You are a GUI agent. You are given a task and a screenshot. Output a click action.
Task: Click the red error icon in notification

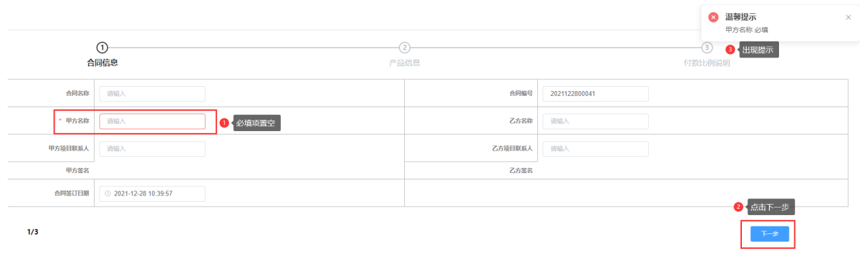[713, 17]
